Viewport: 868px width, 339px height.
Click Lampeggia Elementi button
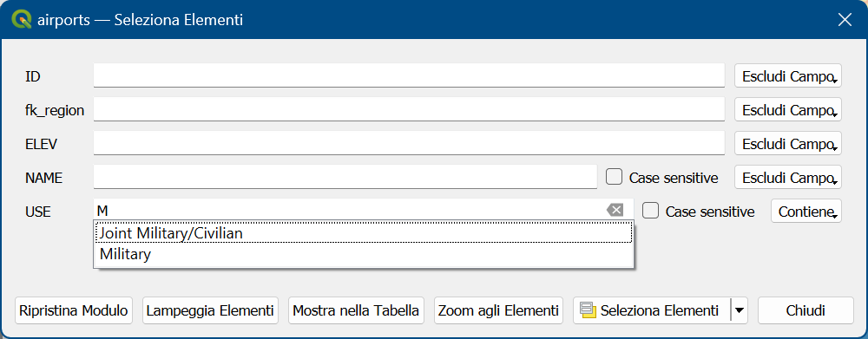point(210,310)
